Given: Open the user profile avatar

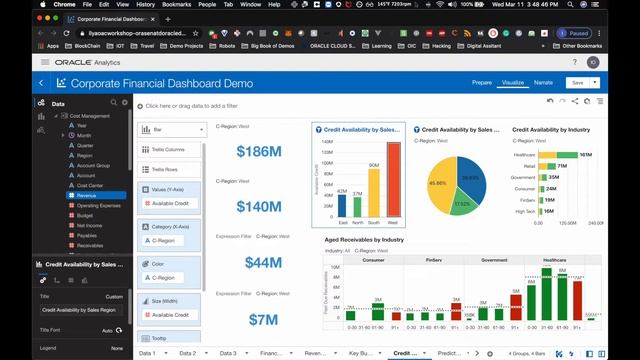Looking at the screenshot, I should coord(593,62).
